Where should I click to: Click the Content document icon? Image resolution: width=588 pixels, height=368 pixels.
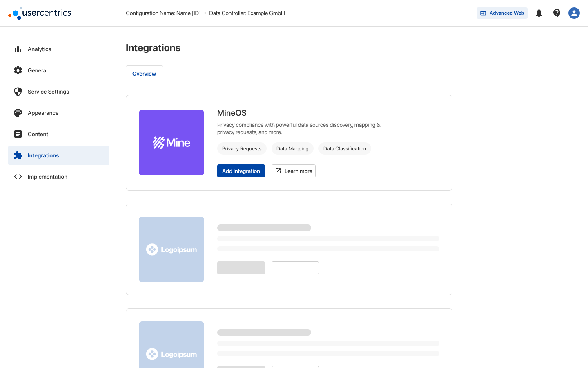pos(18,134)
